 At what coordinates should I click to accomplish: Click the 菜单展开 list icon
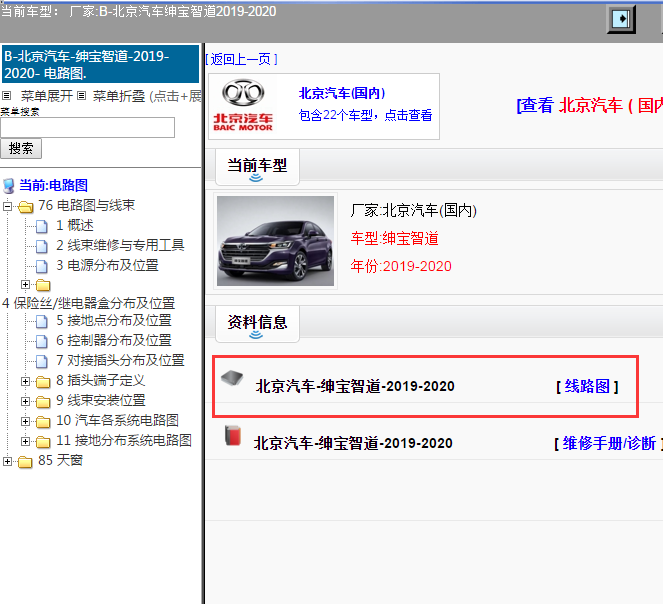click(x=6, y=96)
